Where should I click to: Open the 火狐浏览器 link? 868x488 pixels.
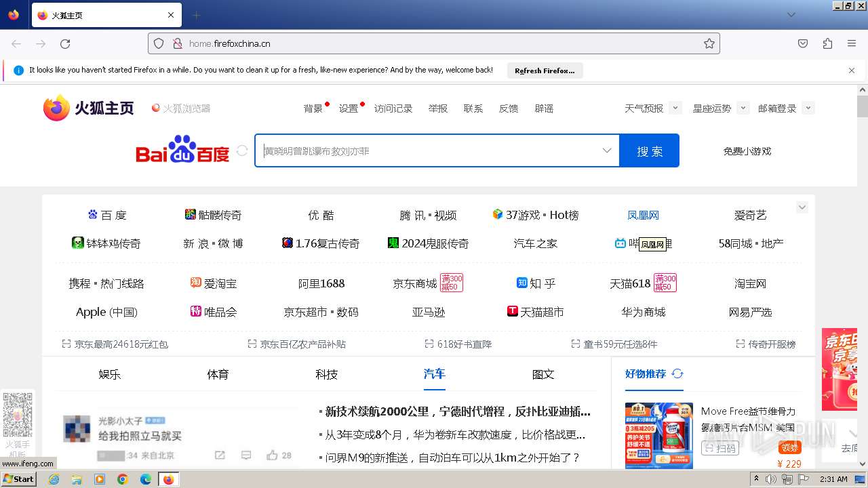coord(181,108)
